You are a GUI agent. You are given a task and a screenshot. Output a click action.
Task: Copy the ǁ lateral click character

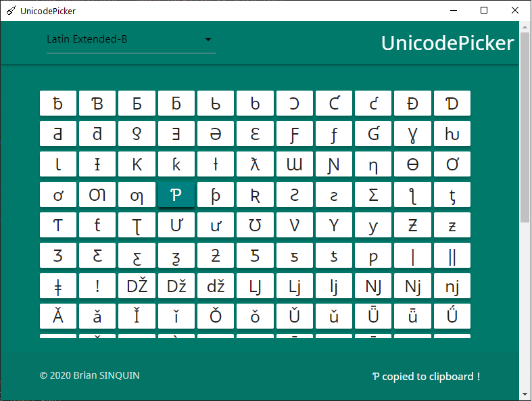452,256
